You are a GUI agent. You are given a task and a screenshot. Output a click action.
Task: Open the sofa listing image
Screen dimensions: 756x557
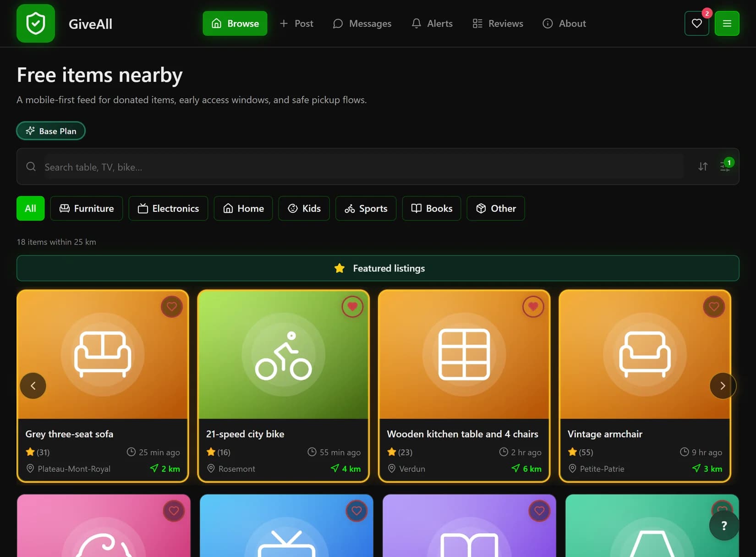[103, 354]
